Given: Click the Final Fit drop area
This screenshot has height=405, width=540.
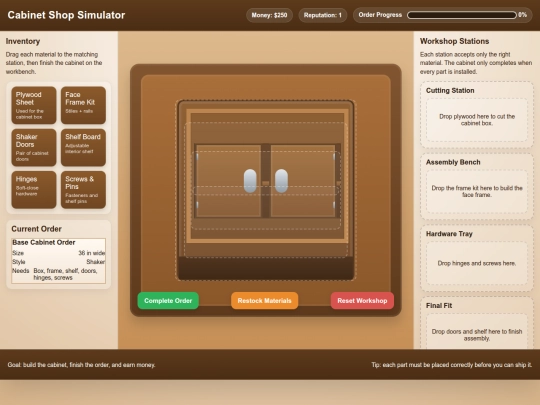Looking at the screenshot, I should (x=477, y=332).
